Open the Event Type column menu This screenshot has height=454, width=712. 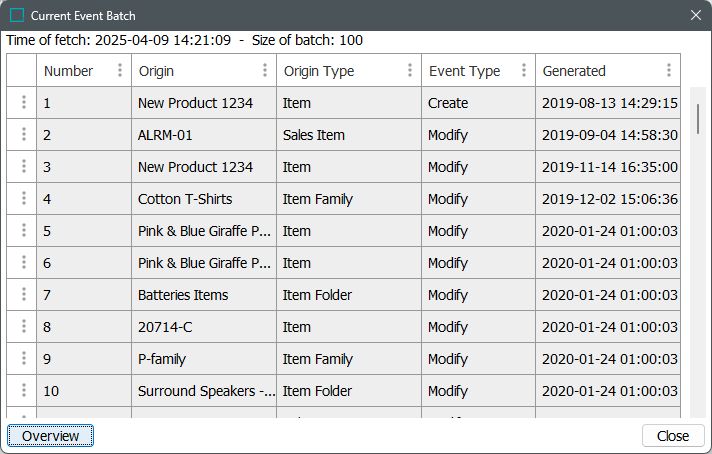524,71
